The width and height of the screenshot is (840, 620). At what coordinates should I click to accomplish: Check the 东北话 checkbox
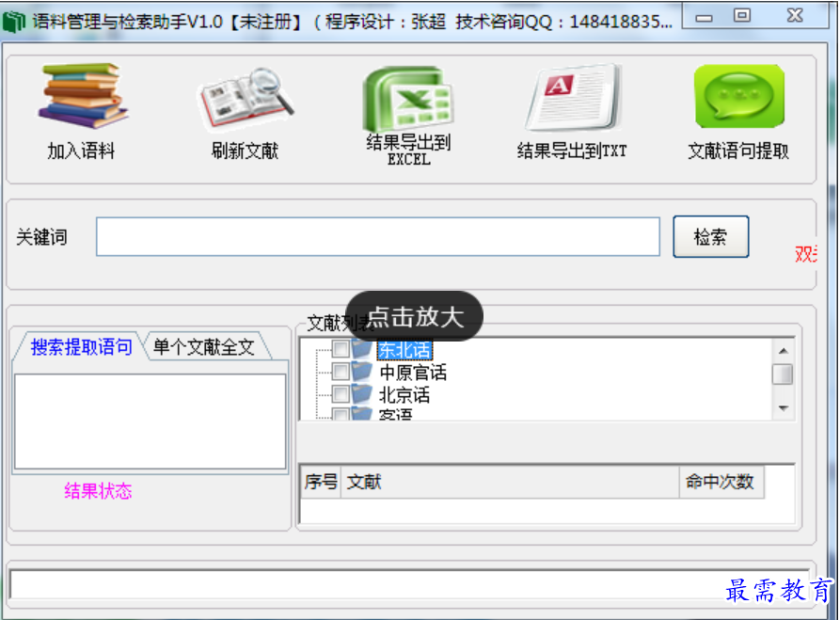point(341,349)
